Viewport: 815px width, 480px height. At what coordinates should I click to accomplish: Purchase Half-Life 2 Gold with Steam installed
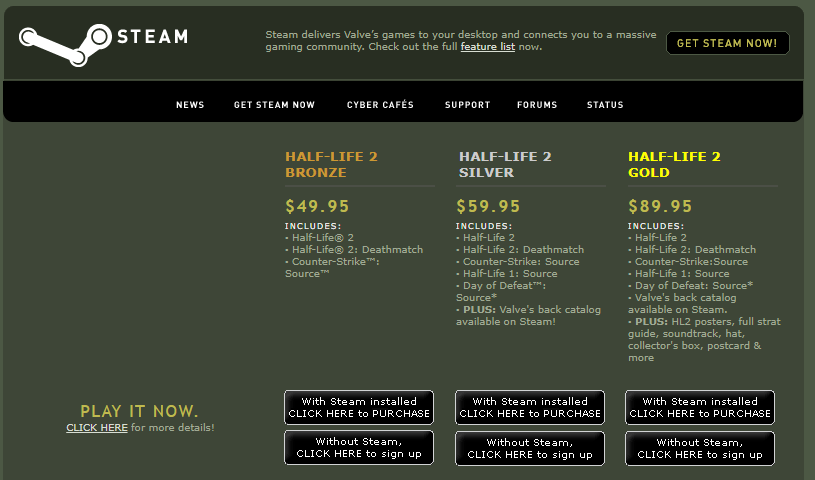coord(700,407)
